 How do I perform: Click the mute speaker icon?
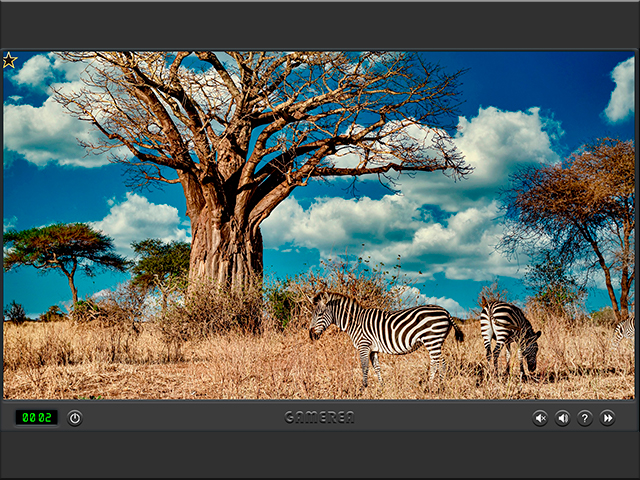540,418
